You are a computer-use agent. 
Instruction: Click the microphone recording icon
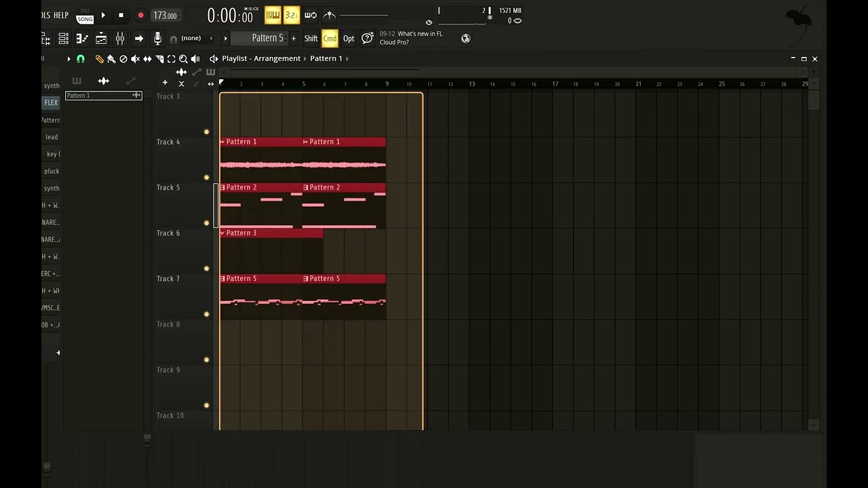157,39
